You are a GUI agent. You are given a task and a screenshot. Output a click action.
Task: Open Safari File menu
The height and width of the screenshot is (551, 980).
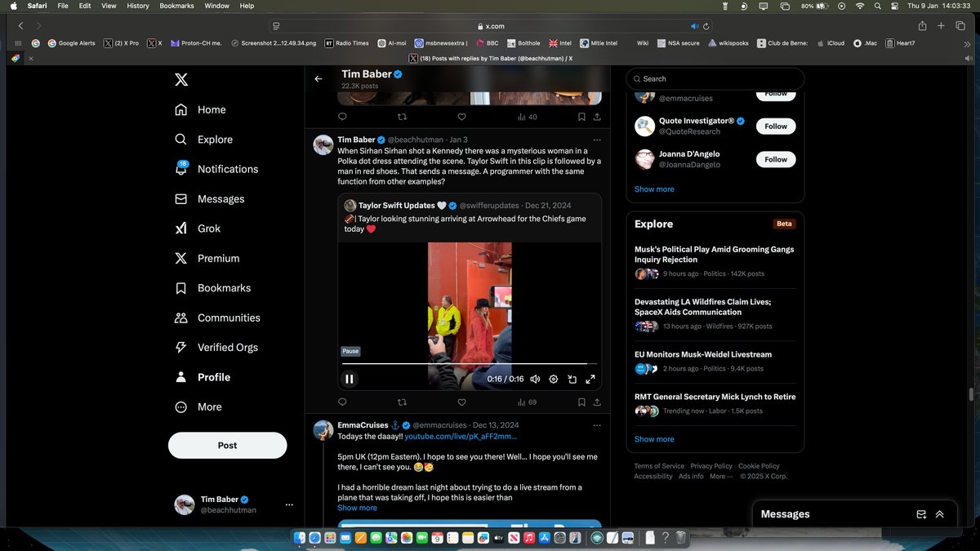(x=63, y=6)
